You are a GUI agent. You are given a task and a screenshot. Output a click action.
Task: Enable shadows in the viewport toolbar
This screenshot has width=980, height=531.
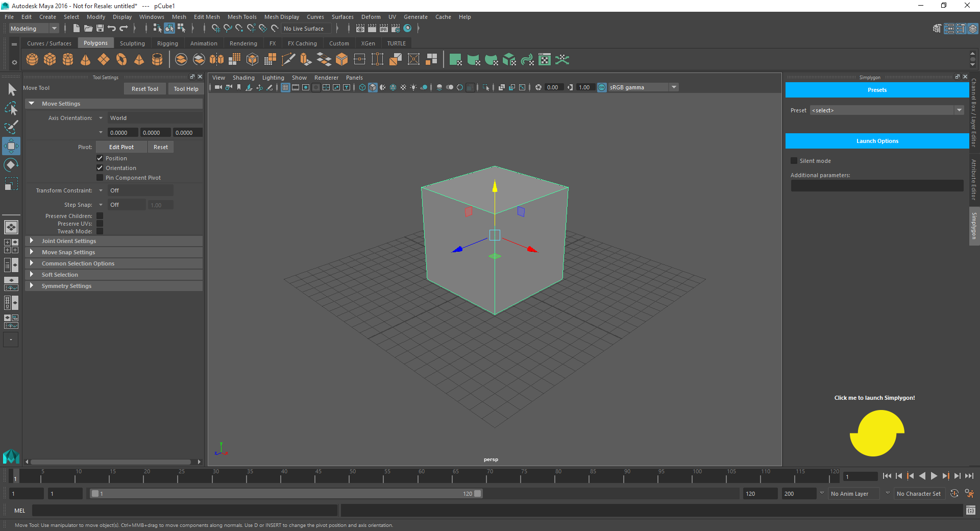(424, 87)
